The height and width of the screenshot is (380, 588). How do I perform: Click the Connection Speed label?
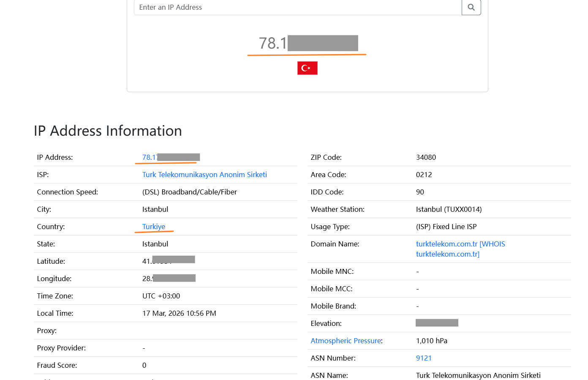pos(67,192)
